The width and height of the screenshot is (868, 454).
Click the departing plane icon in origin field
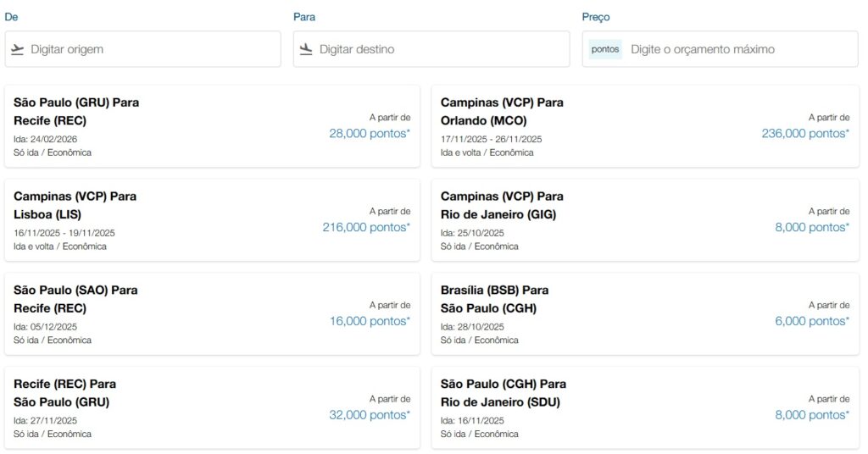coord(18,49)
